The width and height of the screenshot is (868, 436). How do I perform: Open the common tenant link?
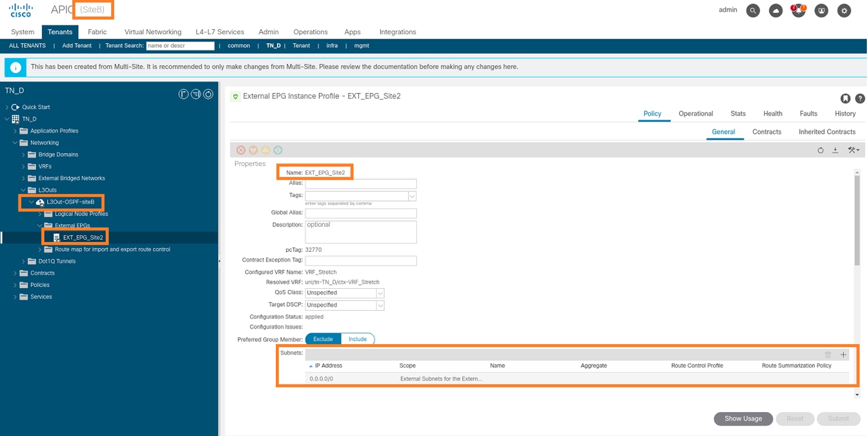(x=239, y=46)
